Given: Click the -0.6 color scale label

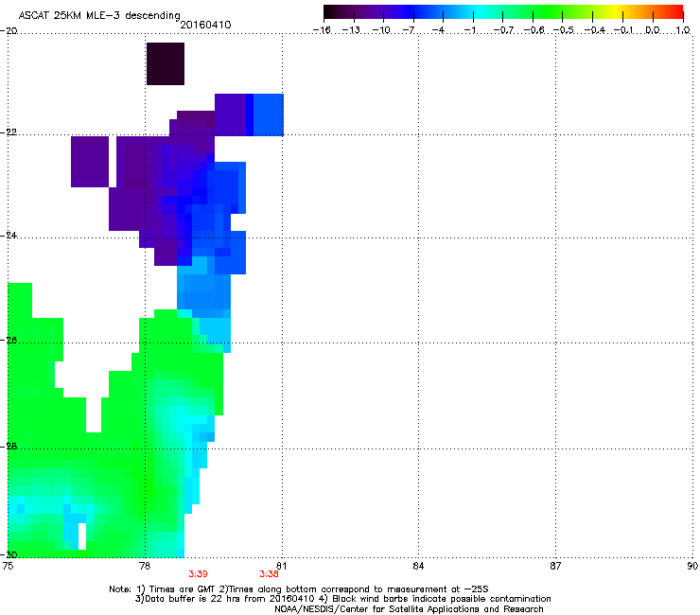Looking at the screenshot, I should click(534, 30).
